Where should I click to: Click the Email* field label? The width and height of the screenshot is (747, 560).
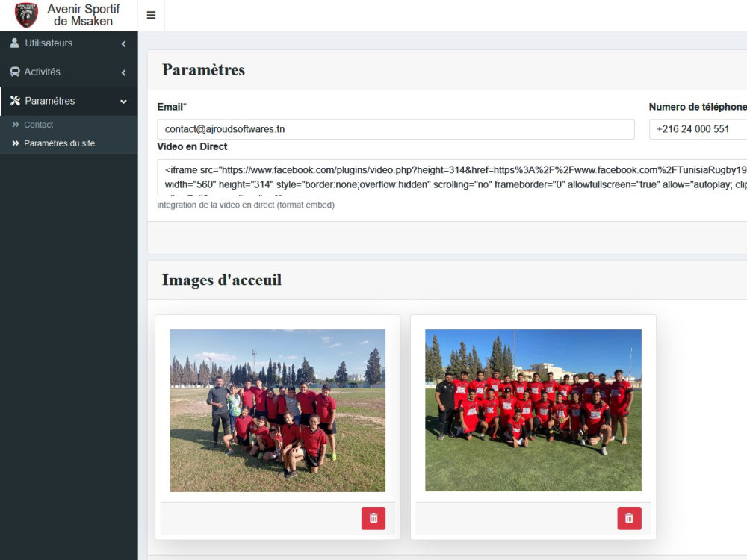tap(172, 107)
